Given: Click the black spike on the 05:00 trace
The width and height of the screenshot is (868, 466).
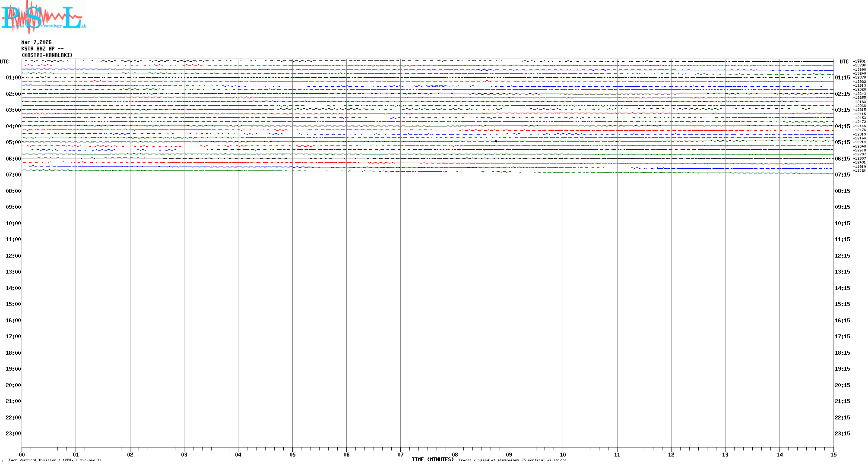Looking at the screenshot, I should [x=496, y=141].
